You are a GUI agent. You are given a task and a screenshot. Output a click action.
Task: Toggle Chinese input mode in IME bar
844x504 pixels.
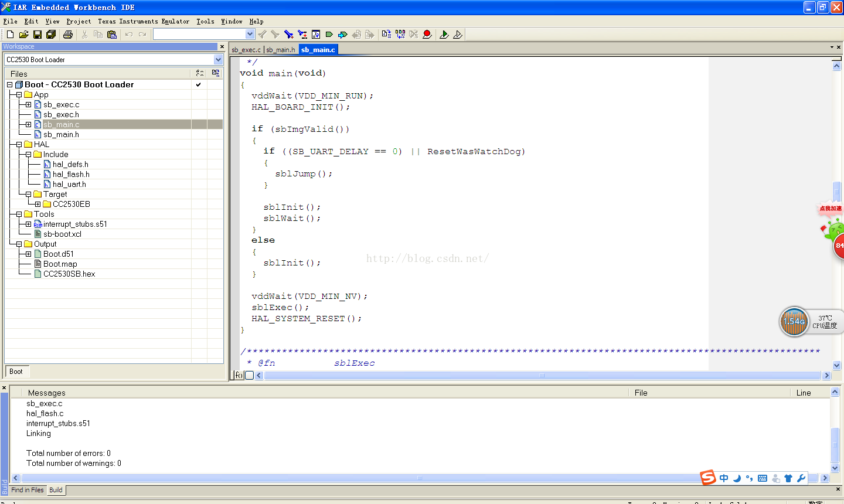point(724,478)
